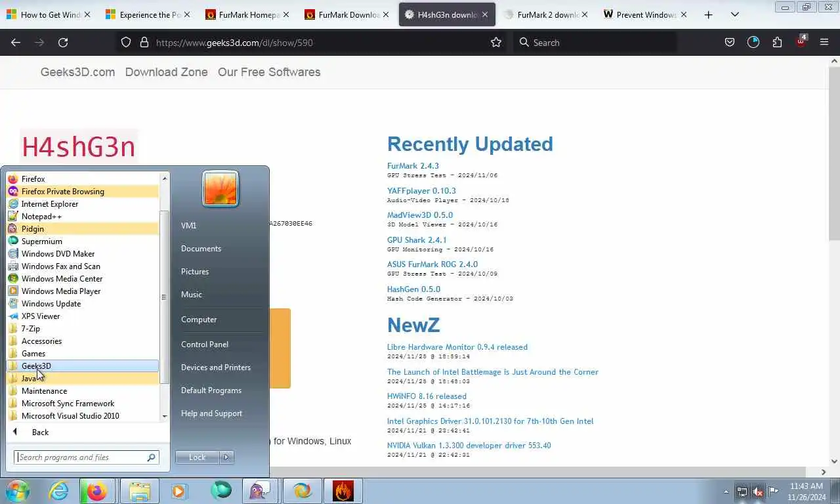This screenshot has height=504, width=840.
Task: Open the uBlock Origin extension icon
Action: coord(801,41)
